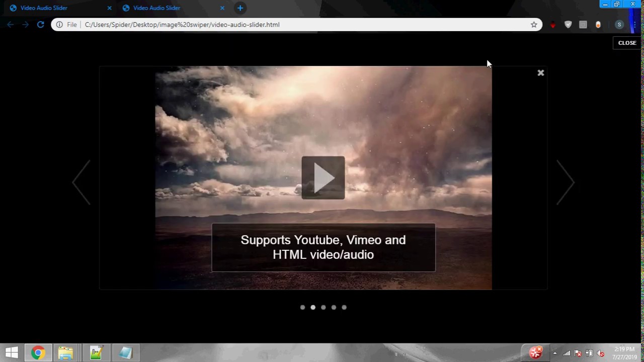
Task: Open Chrome from the taskbar
Action: coord(38,353)
